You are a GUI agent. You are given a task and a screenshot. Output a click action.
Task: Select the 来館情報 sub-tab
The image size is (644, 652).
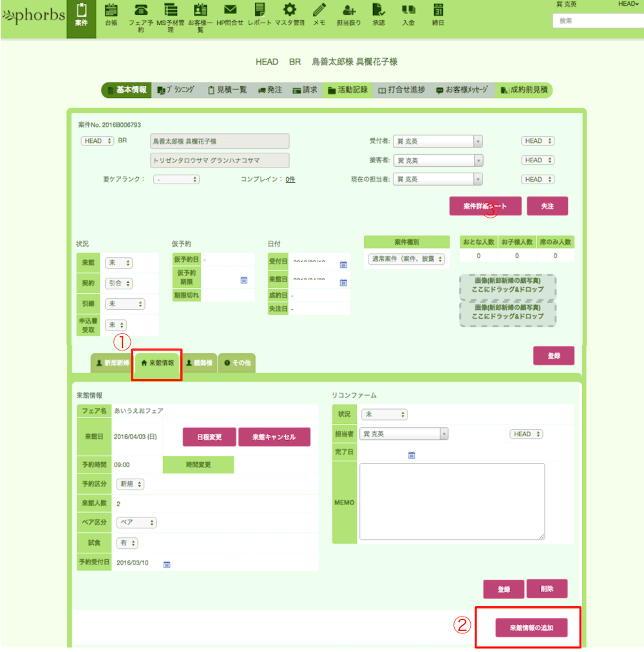click(157, 363)
